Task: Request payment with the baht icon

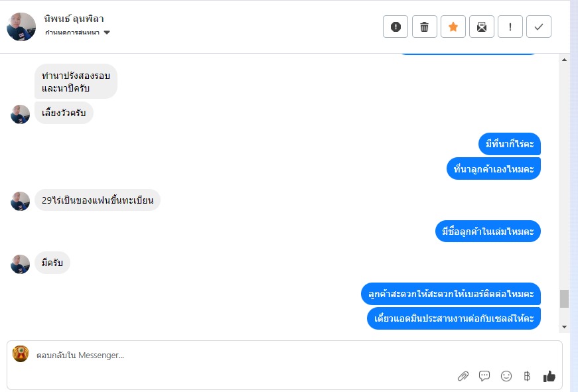Action: [x=527, y=376]
